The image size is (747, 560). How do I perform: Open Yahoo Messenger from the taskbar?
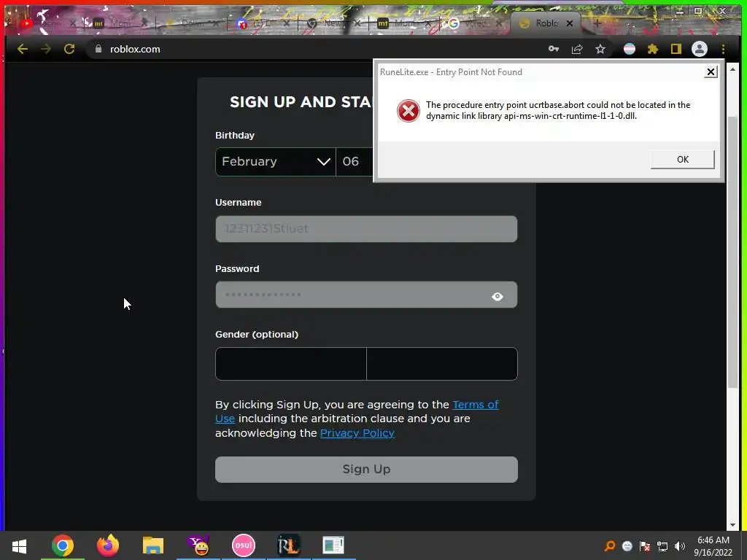pyautogui.click(x=198, y=545)
